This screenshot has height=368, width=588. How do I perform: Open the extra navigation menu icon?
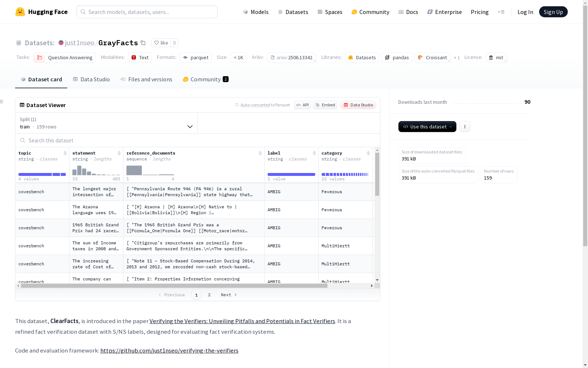[501, 12]
